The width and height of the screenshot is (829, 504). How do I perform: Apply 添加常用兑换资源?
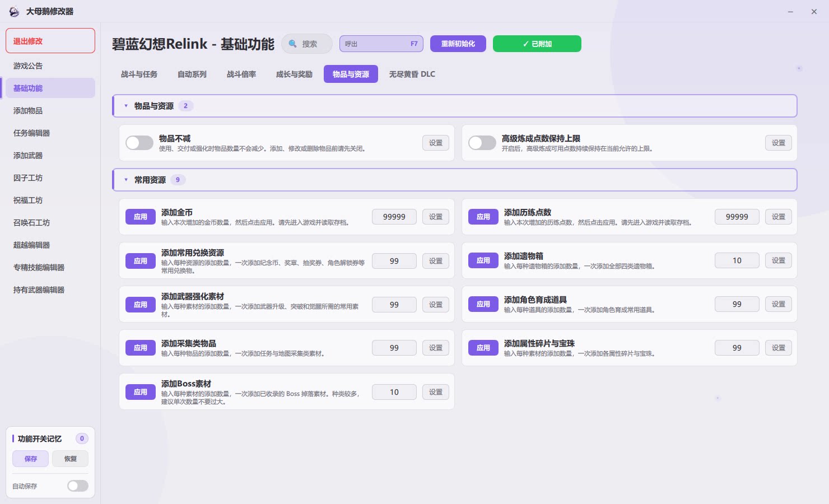141,261
